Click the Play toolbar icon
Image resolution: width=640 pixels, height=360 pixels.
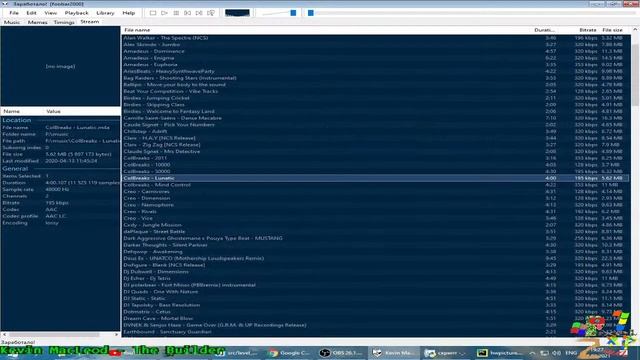click(x=164, y=13)
